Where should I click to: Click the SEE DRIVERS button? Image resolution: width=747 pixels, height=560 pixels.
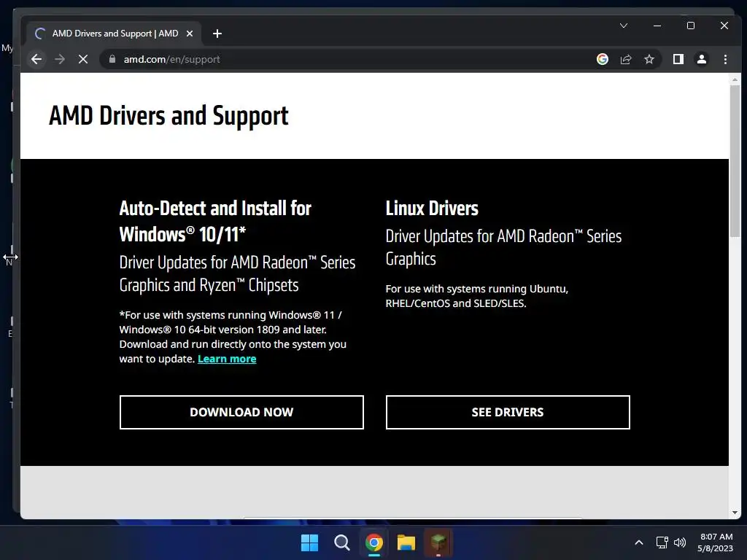(508, 412)
